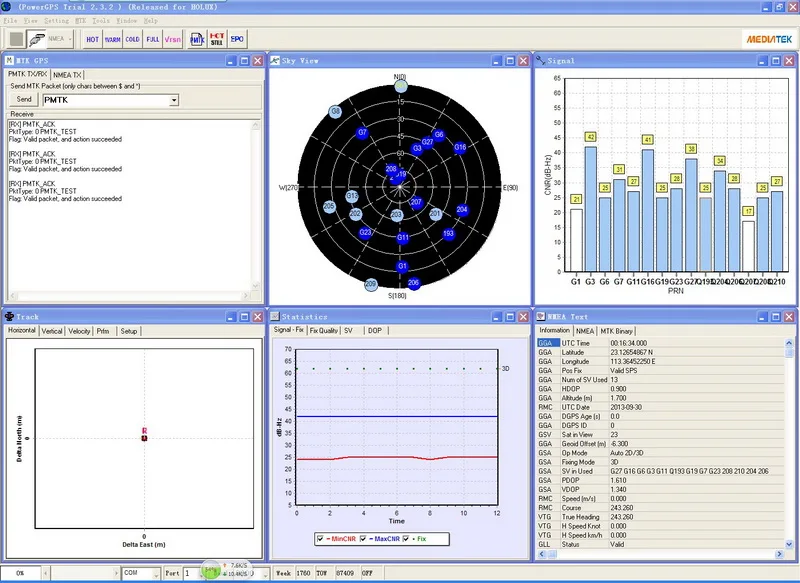Screen dimensions: 800x583
Task: Click the connect plug toolbar icon
Action: click(36, 39)
